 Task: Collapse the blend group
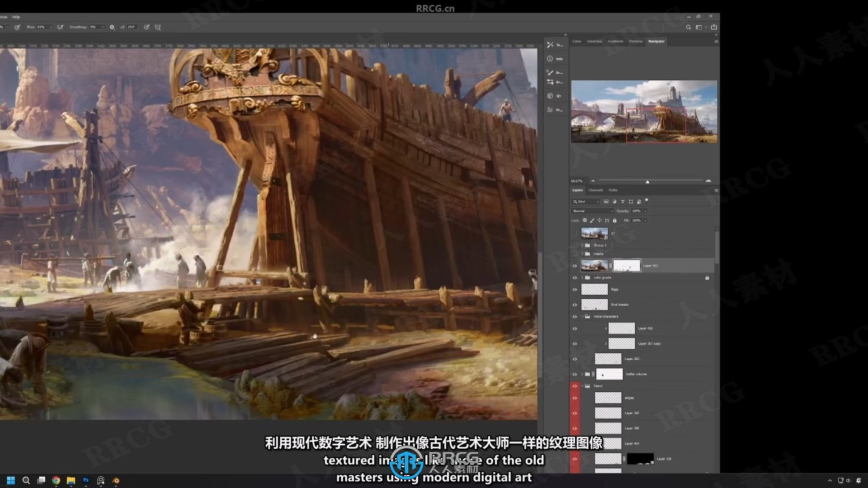point(582,386)
